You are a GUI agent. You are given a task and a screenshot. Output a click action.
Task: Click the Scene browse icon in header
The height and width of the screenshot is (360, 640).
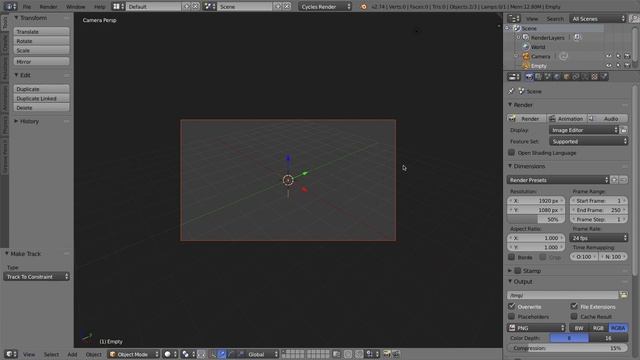[209, 7]
